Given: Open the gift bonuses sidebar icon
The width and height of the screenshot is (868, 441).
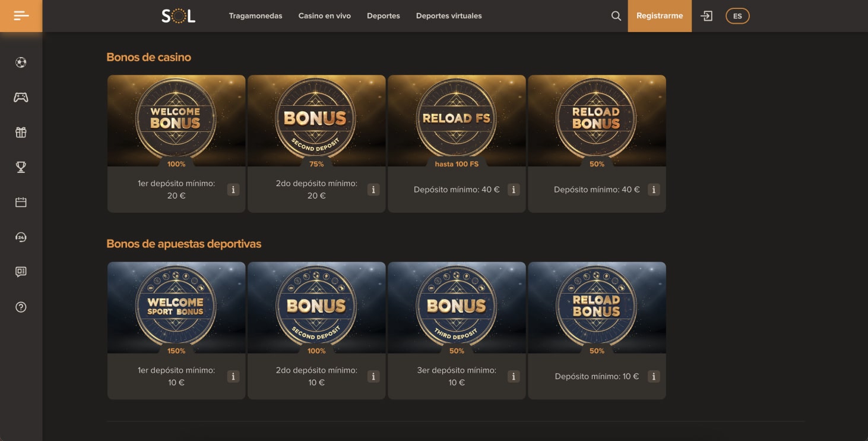Looking at the screenshot, I should 21,133.
